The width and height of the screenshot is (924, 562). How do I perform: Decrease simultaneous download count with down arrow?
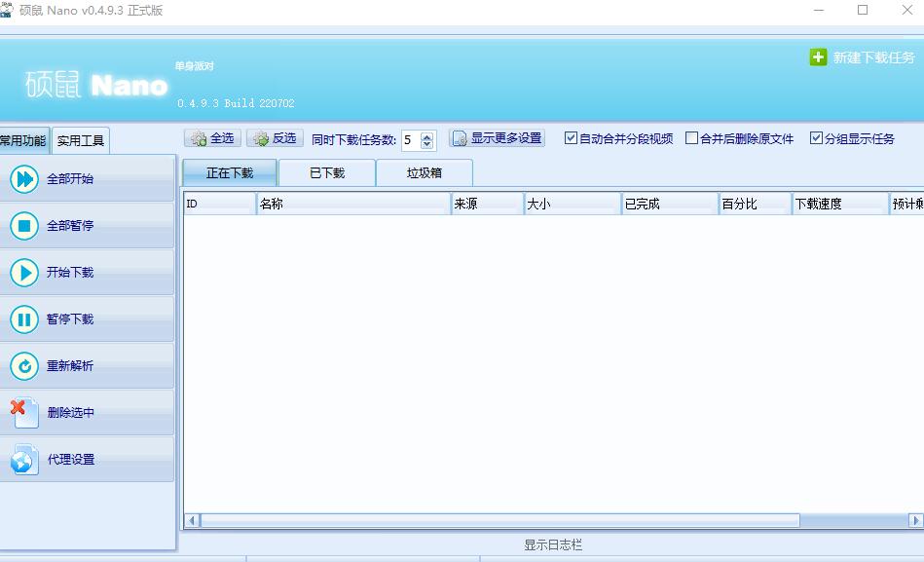click(427, 144)
